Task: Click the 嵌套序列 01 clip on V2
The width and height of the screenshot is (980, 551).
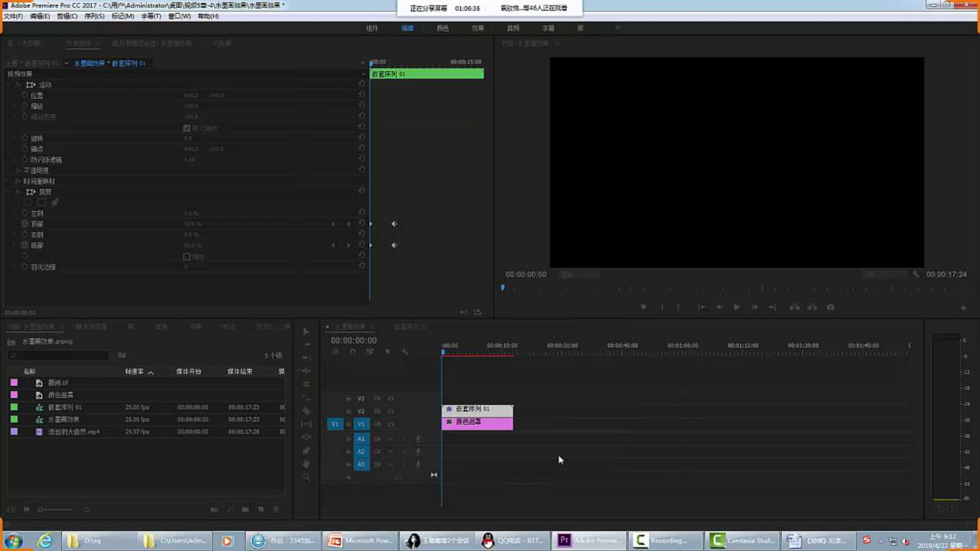Action: click(477, 410)
